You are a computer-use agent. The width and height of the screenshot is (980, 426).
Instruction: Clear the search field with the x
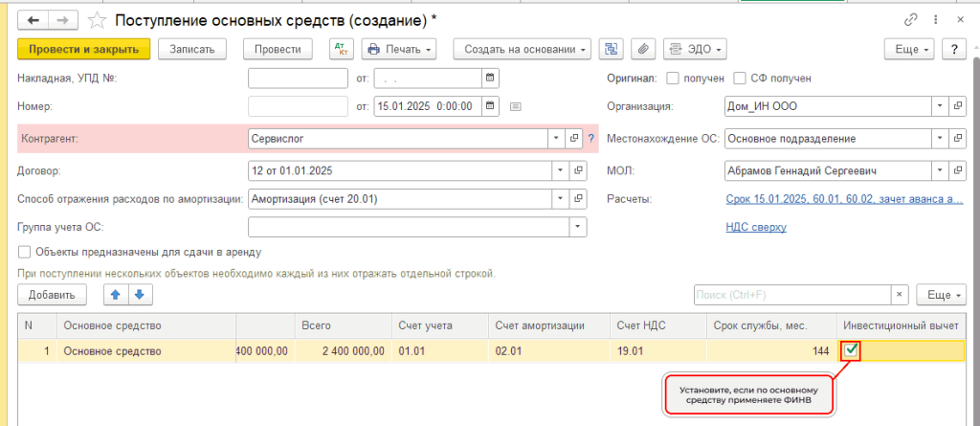pos(900,295)
